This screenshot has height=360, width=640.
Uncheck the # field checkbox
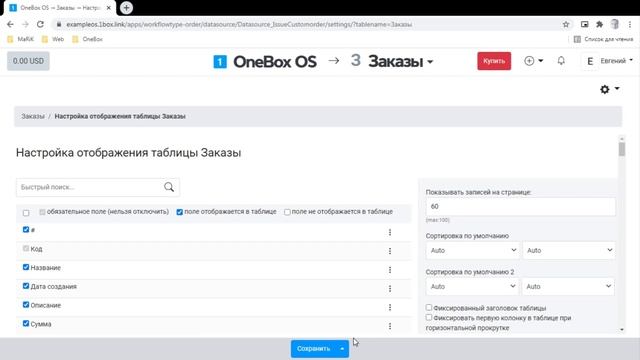[26, 229]
